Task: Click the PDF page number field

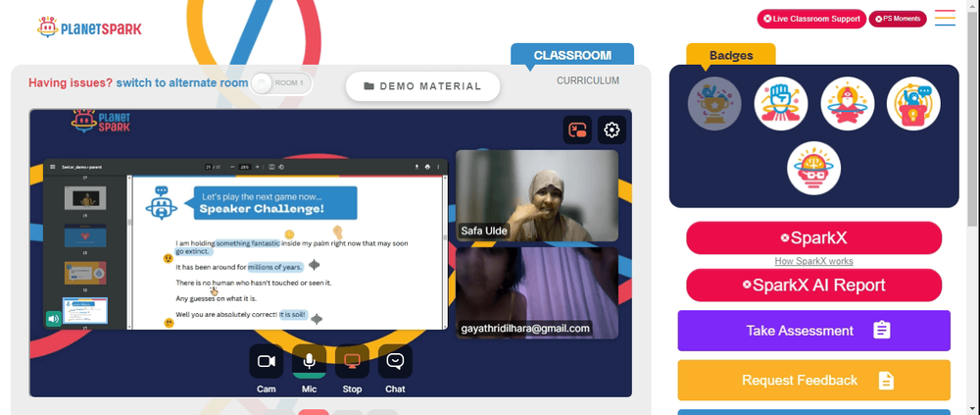Action: tap(208, 167)
